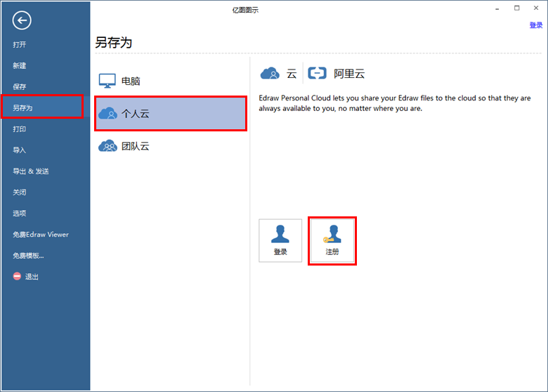This screenshot has width=548, height=392.
Task: Go to 导入 in the sidebar
Action: (19, 150)
